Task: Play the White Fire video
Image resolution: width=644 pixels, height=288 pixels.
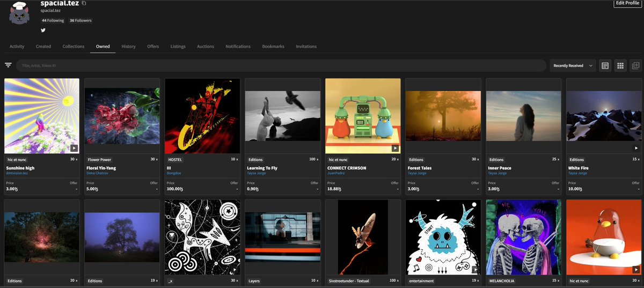Action: pyautogui.click(x=636, y=148)
